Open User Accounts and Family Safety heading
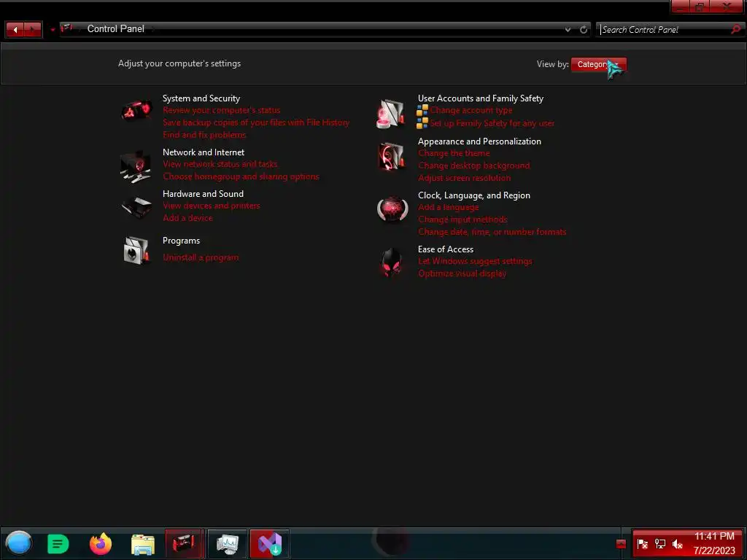Viewport: 747px width, 560px height. point(481,98)
